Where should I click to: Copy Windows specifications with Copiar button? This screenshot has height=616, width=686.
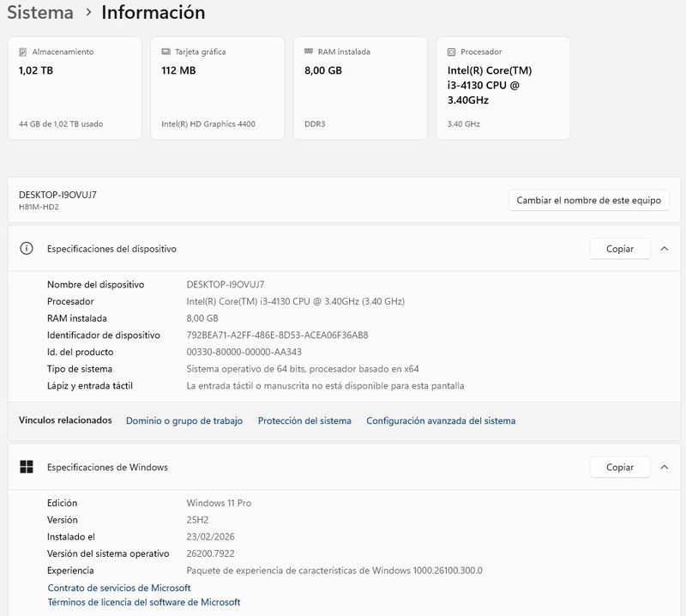(x=620, y=467)
